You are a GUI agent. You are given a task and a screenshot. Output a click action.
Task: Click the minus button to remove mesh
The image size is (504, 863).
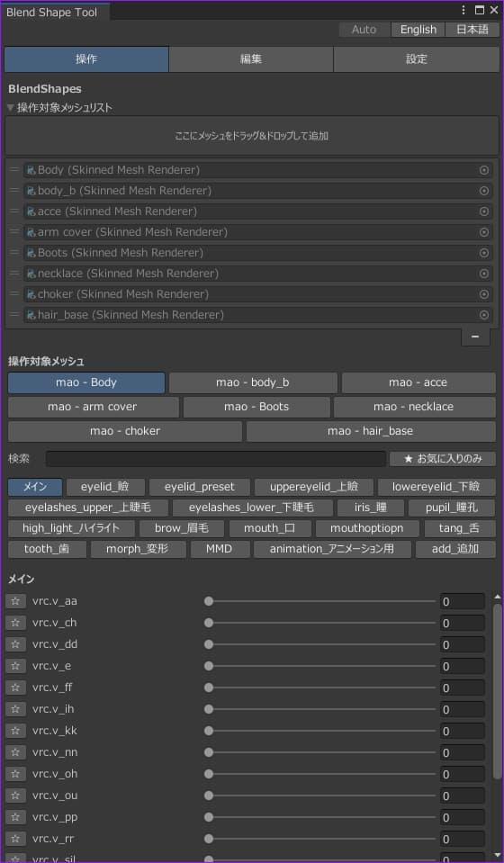coord(475,337)
